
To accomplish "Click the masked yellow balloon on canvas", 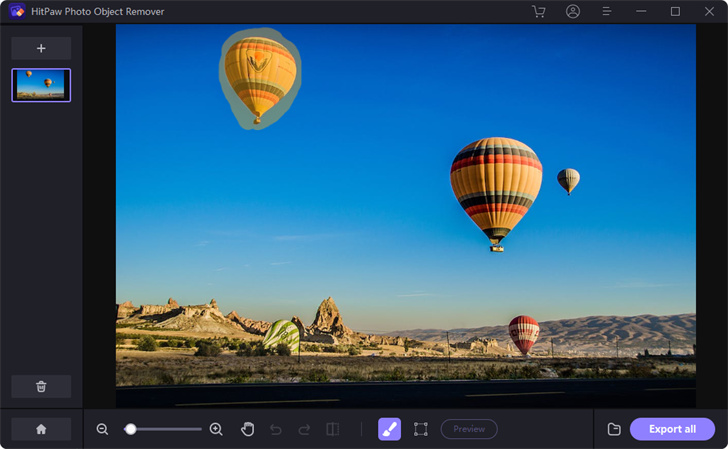I will tap(260, 78).
